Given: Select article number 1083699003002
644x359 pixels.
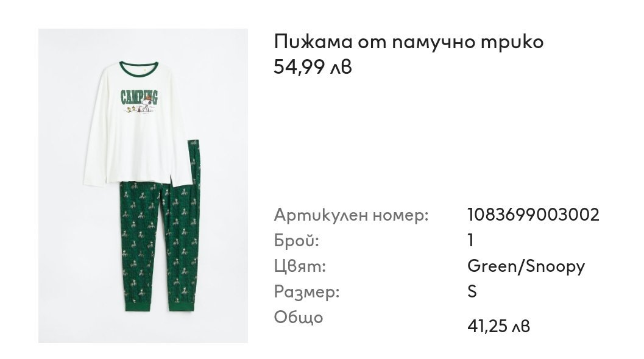Looking at the screenshot, I should pyautogui.click(x=533, y=215).
